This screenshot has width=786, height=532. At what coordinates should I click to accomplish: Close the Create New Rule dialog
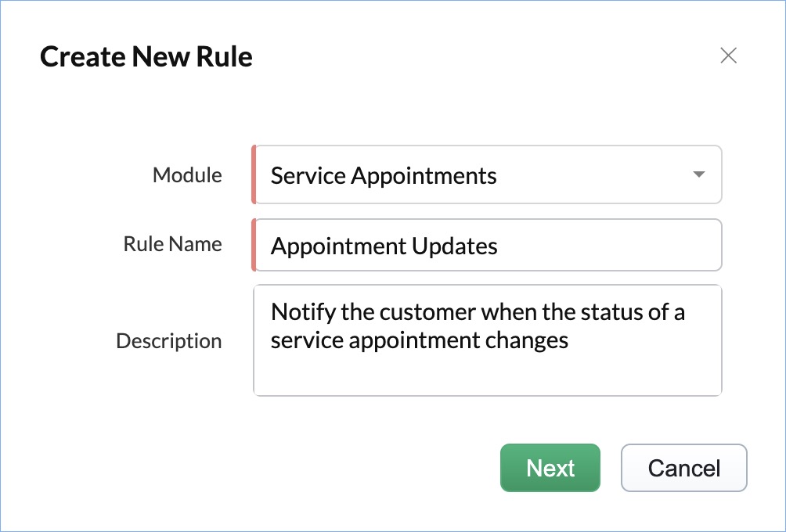(x=728, y=56)
